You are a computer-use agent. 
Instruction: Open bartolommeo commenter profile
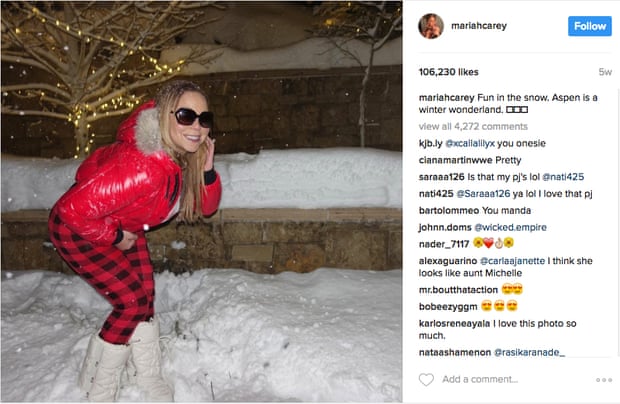449,210
